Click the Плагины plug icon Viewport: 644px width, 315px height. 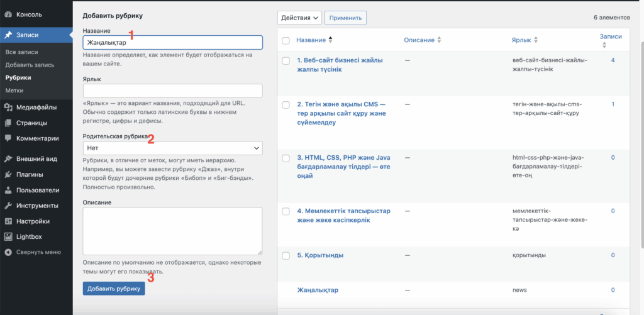[x=8, y=175]
